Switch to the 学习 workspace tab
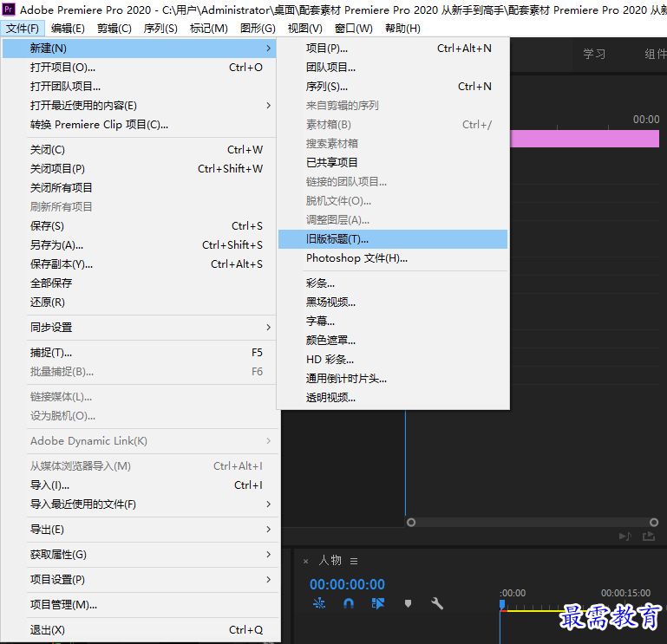 click(594, 54)
